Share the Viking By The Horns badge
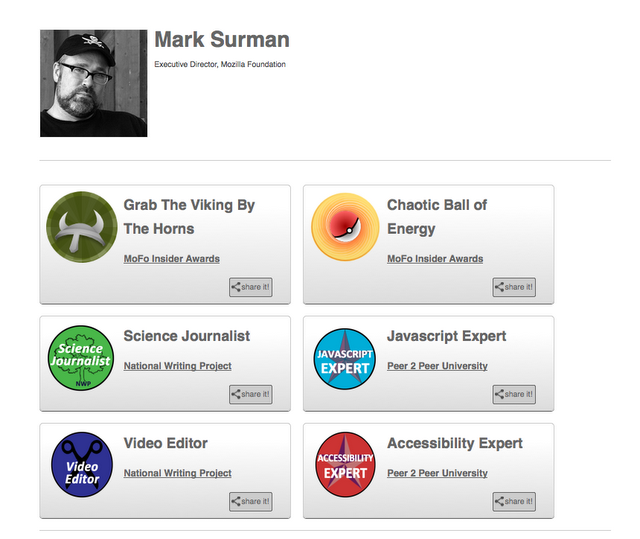 pos(250,287)
